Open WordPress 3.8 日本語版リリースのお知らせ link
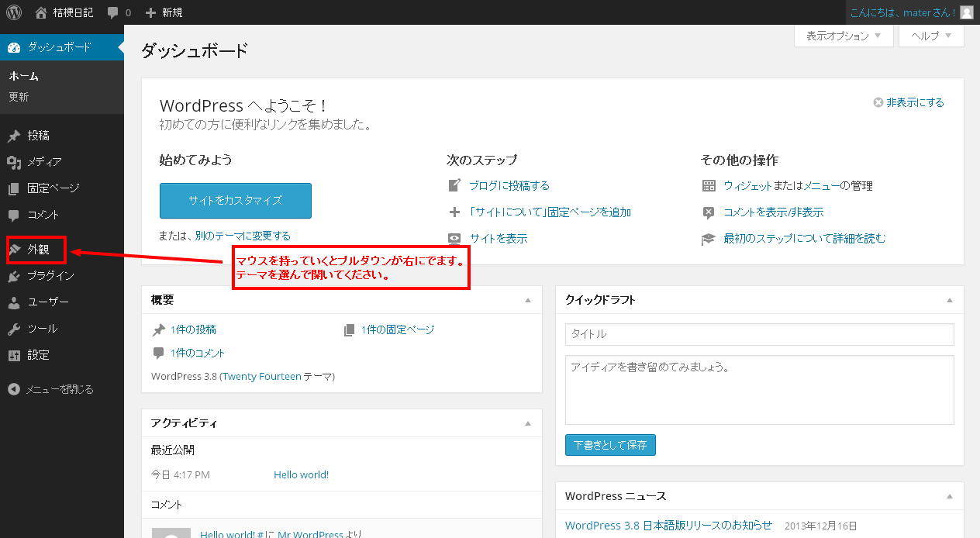Screen dimensions: 980x538 tap(669, 525)
